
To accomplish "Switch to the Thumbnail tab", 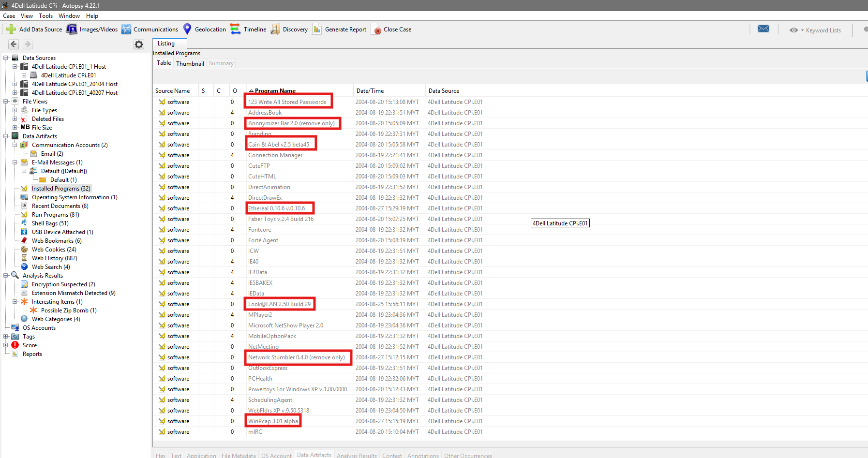I will coord(190,63).
